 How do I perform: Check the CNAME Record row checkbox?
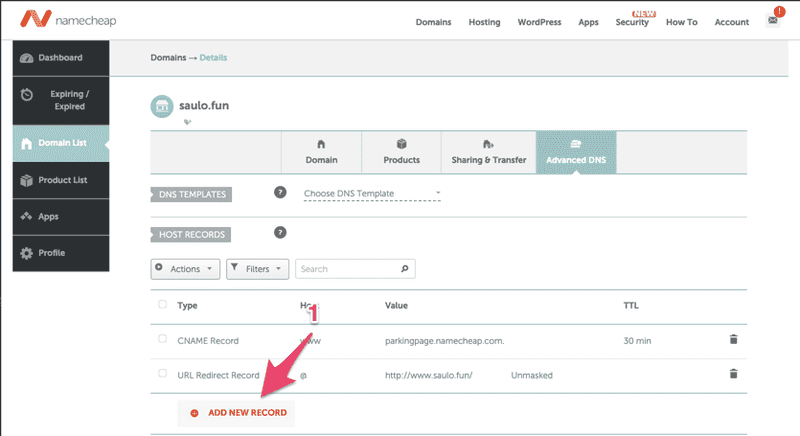click(x=162, y=339)
